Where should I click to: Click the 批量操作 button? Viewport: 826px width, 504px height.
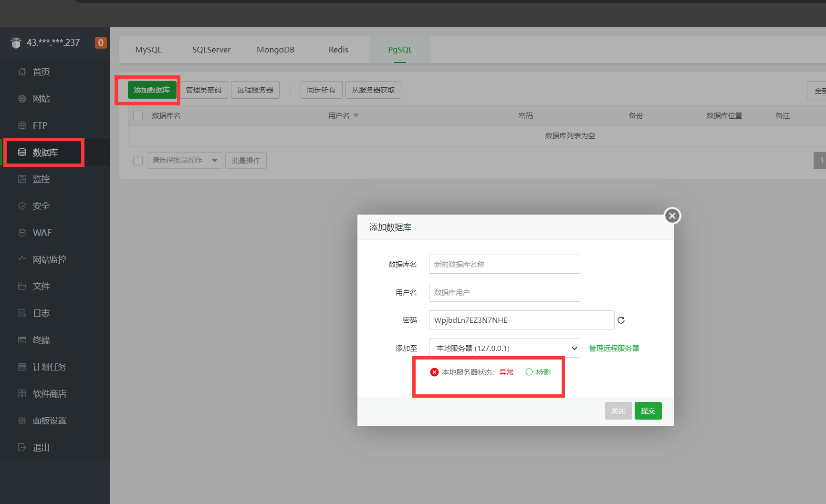pyautogui.click(x=246, y=160)
